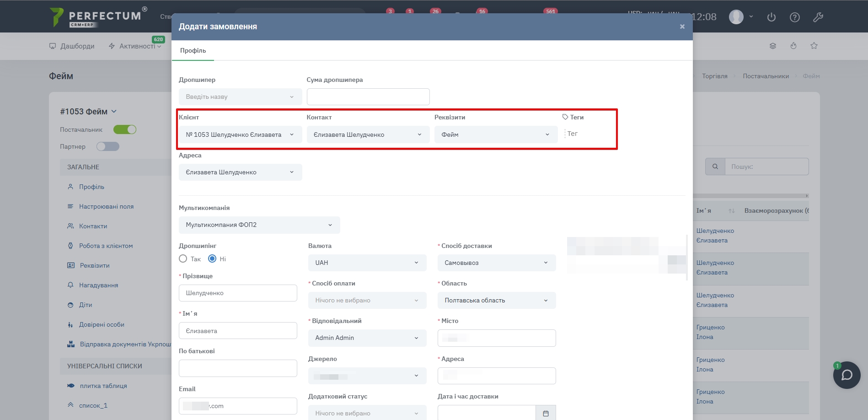The height and width of the screenshot is (420, 868).
Task: Open the help question mark icon
Action: (794, 17)
